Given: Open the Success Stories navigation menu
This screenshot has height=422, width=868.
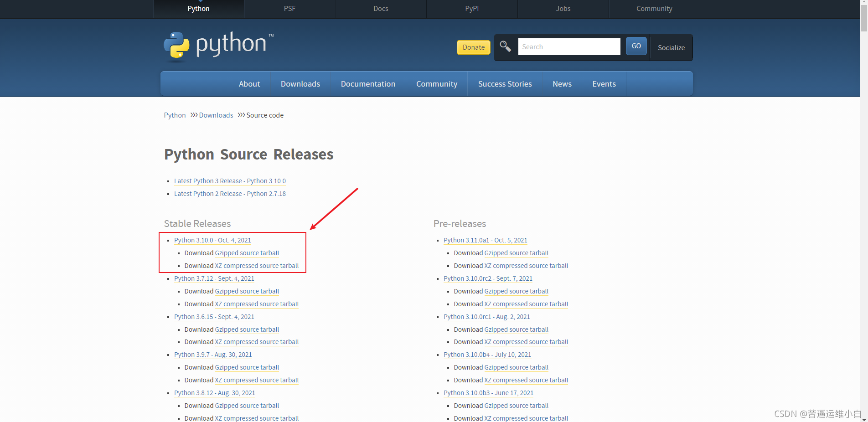Looking at the screenshot, I should (505, 84).
